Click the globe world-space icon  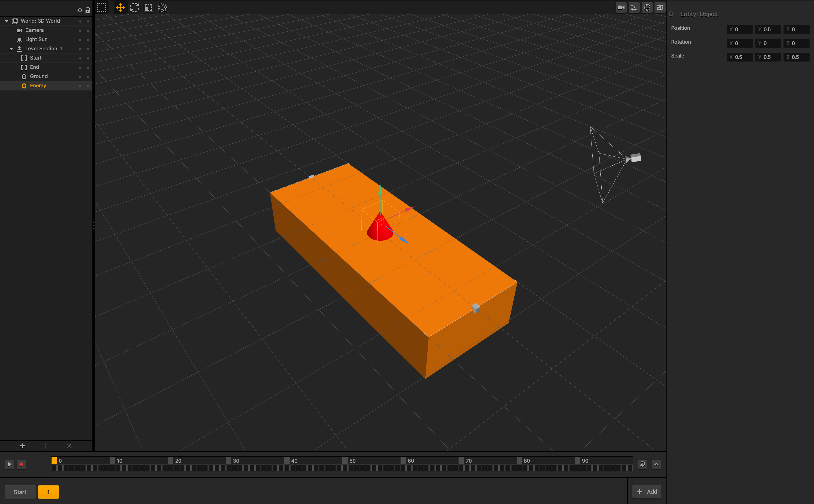(647, 7)
